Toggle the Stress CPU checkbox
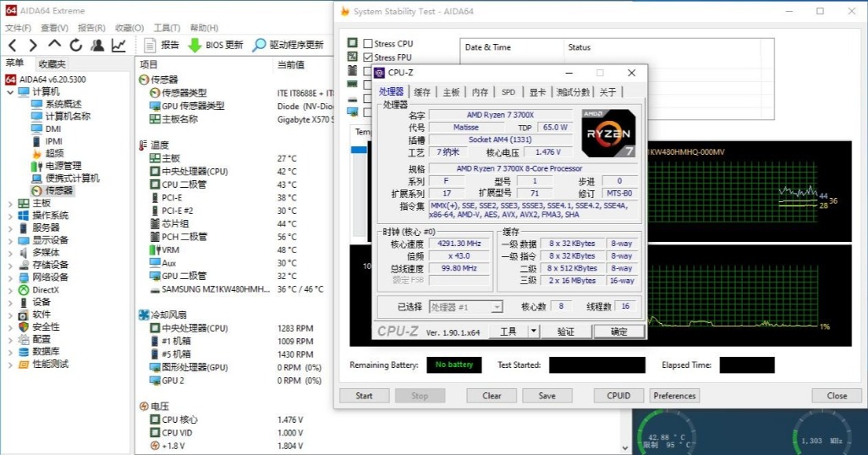This screenshot has width=868, height=455. (368, 43)
